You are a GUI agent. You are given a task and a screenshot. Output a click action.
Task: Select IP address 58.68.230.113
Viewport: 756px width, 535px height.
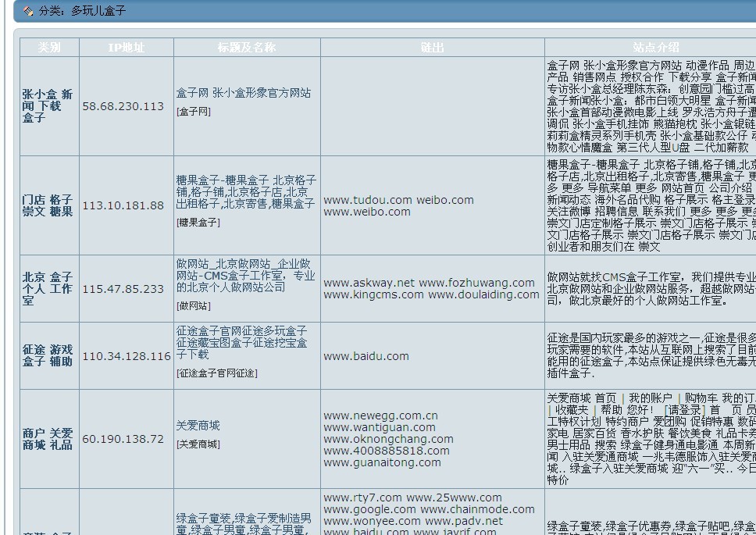123,106
